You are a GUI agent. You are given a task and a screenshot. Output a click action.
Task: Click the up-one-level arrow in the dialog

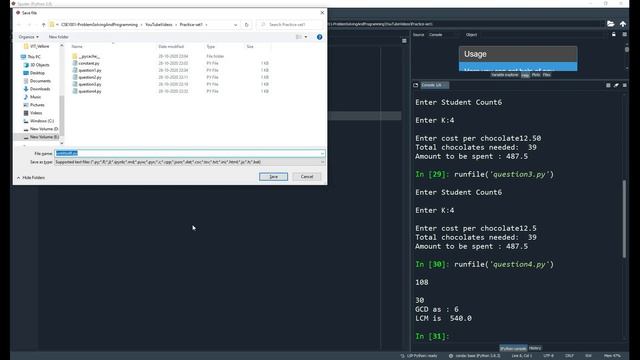click(x=44, y=24)
